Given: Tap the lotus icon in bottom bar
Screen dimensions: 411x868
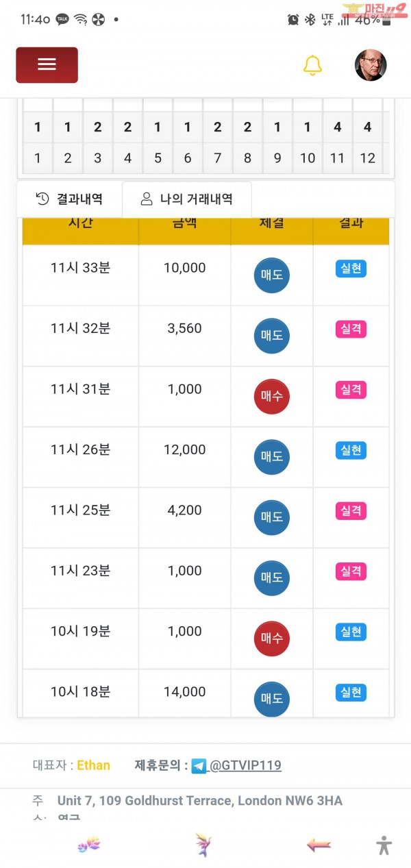Looking at the screenshot, I should coord(89,845).
